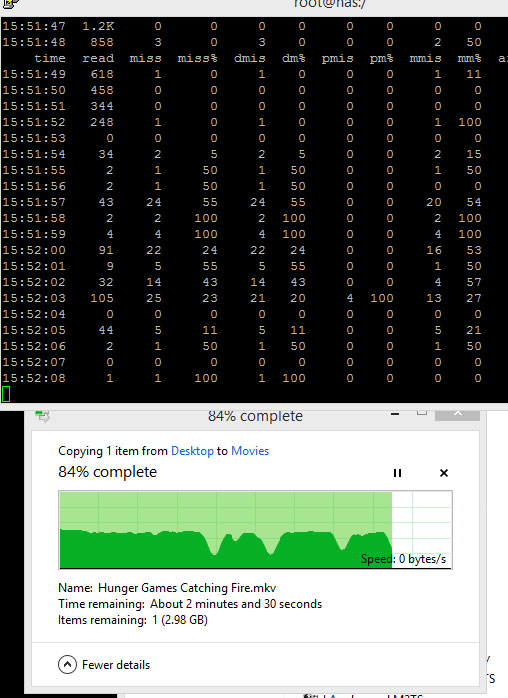Minimize the copy progress dialog
This screenshot has width=508, height=698.
coord(394,414)
